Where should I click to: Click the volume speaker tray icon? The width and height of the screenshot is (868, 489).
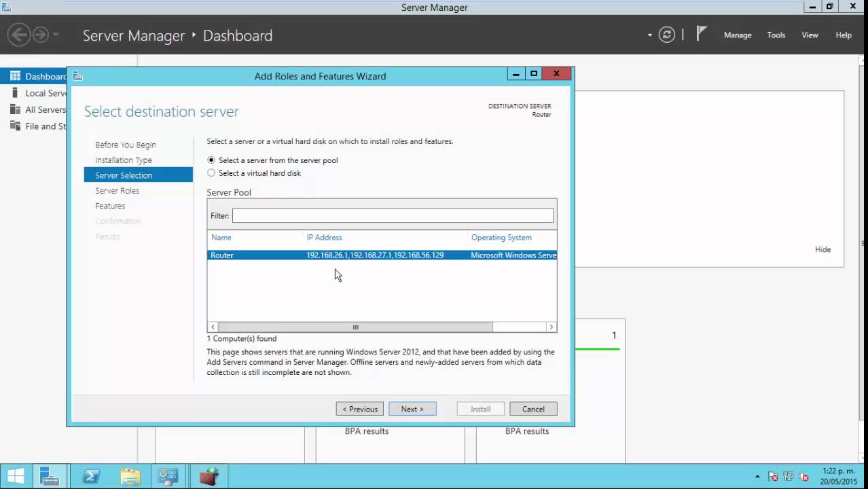pyautogui.click(x=804, y=477)
